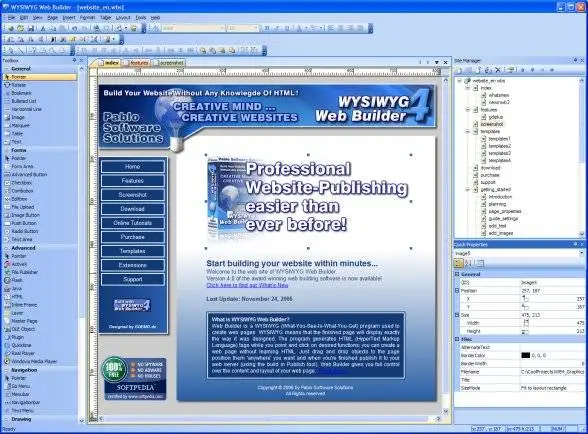Click the Save floppy disk toolbar icon
Image resolution: width=588 pixels, height=434 pixels.
(x=31, y=28)
